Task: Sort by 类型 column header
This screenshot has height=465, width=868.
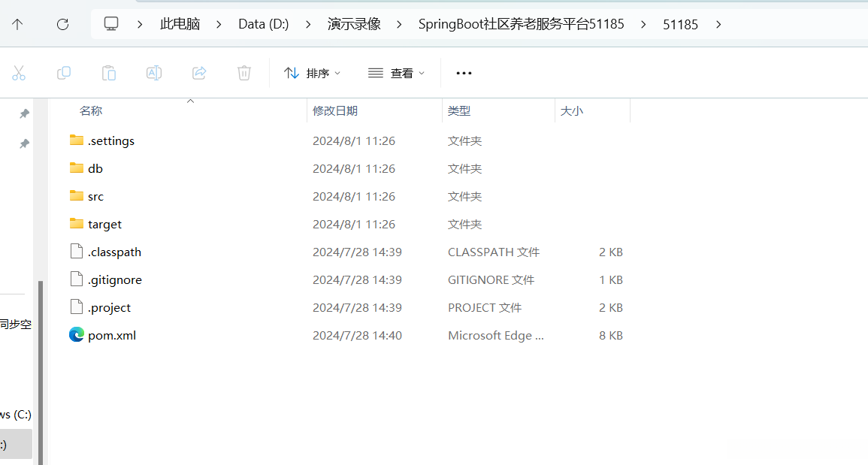Action: point(459,110)
